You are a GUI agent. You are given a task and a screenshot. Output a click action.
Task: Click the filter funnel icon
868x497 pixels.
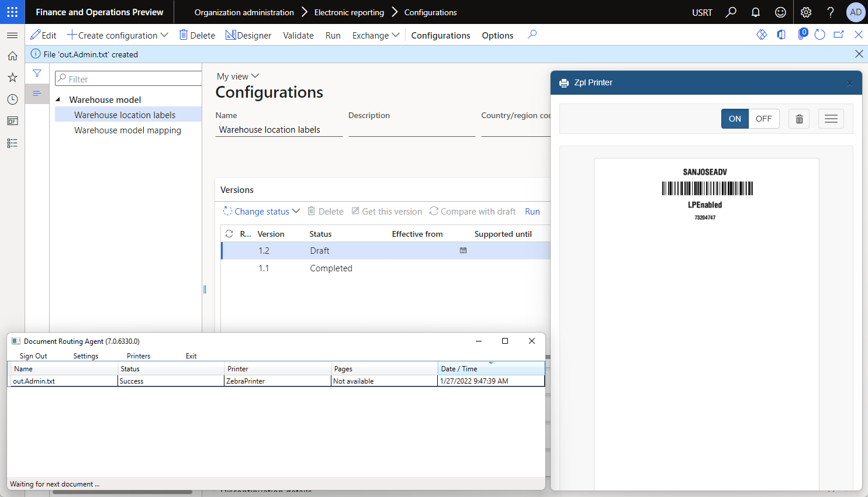[37, 73]
